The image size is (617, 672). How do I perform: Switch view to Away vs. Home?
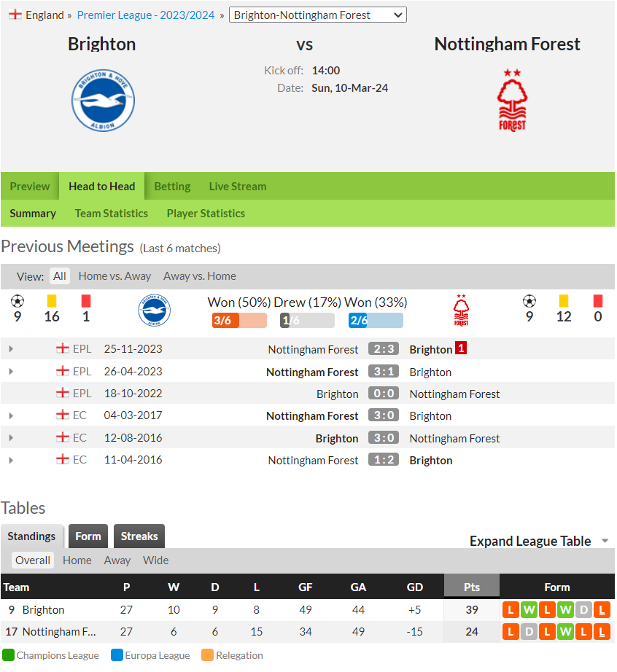199,276
